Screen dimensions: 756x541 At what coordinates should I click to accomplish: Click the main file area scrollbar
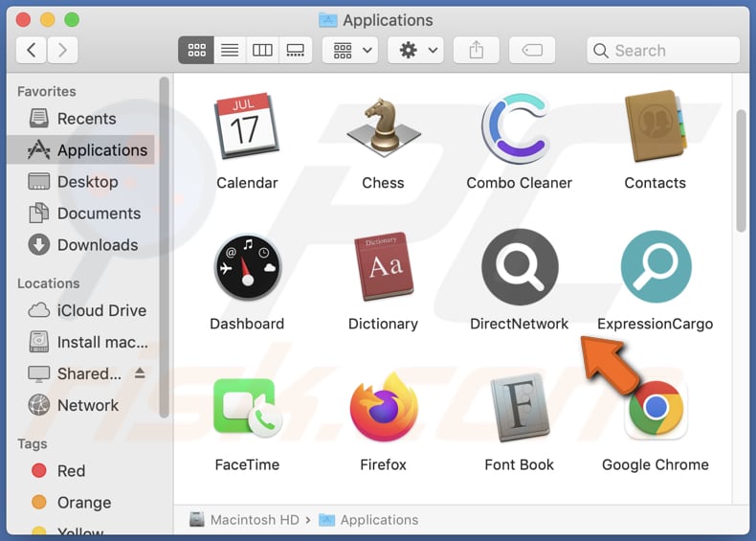click(x=741, y=171)
